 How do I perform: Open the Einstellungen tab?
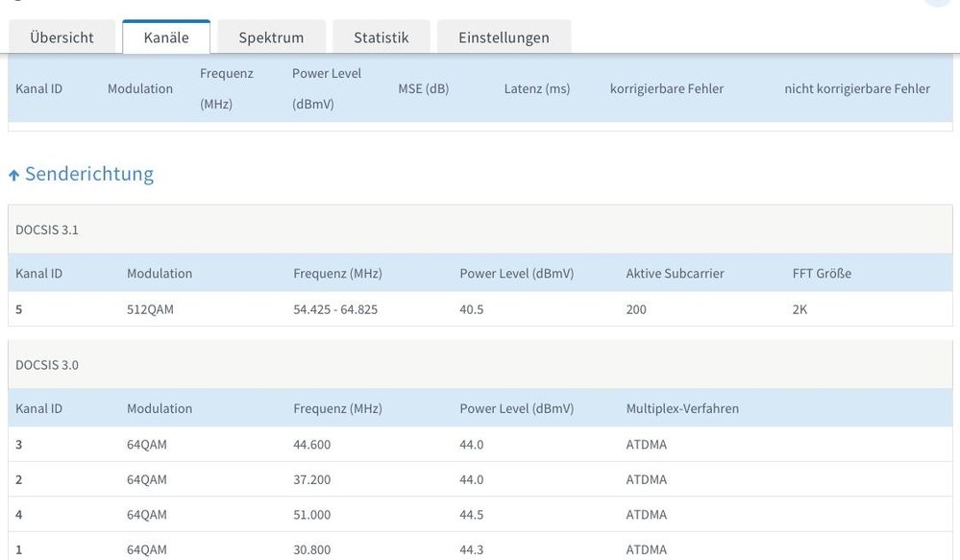[x=504, y=37]
